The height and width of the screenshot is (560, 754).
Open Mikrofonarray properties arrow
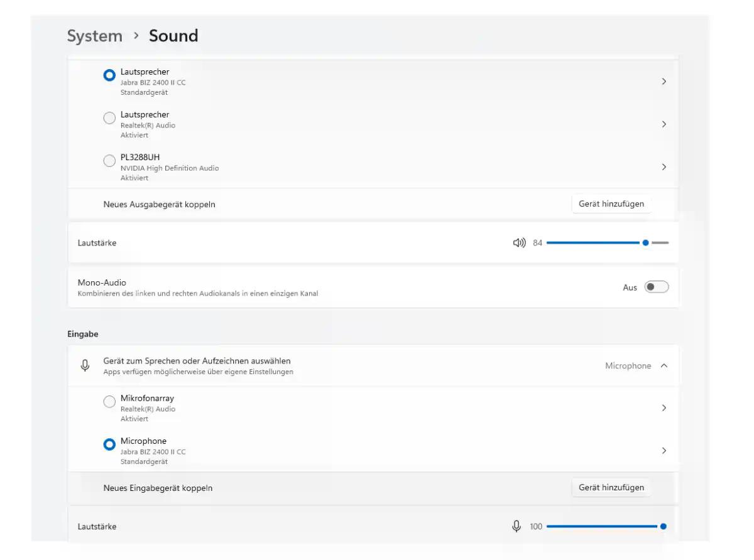(664, 408)
